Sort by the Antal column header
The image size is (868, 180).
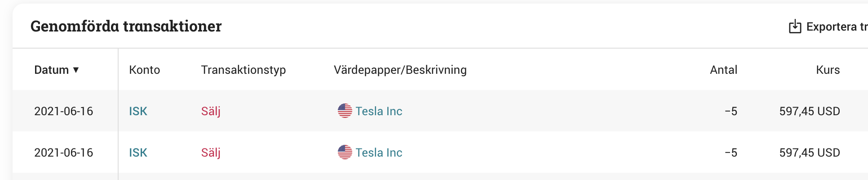tap(723, 70)
